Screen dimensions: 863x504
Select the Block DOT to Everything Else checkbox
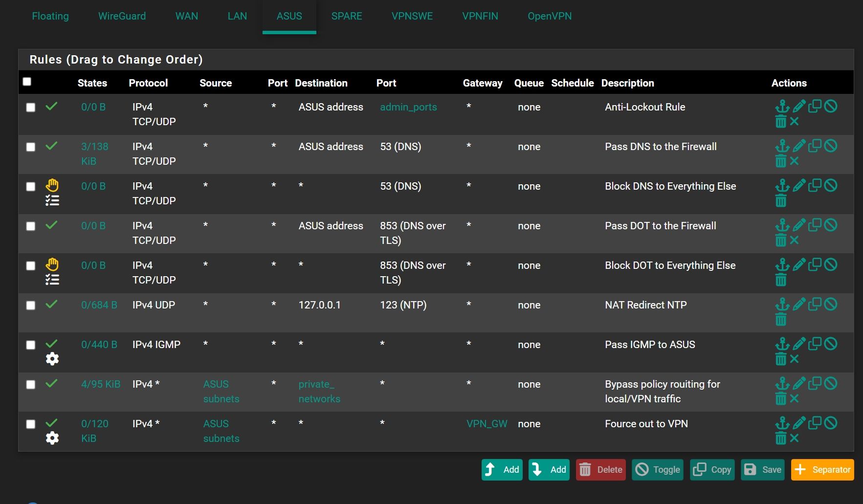point(31,266)
